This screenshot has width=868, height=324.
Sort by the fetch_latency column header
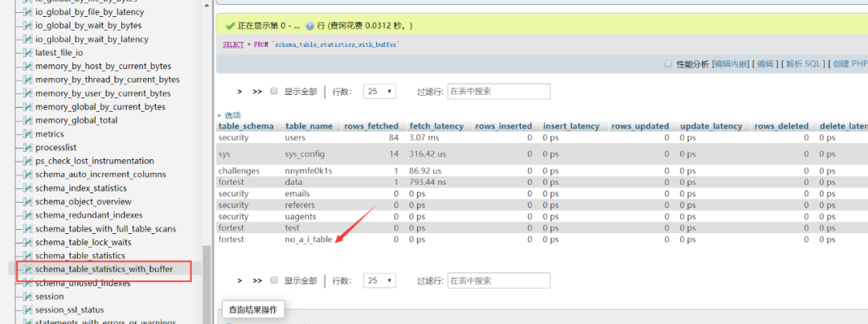pyautogui.click(x=436, y=125)
